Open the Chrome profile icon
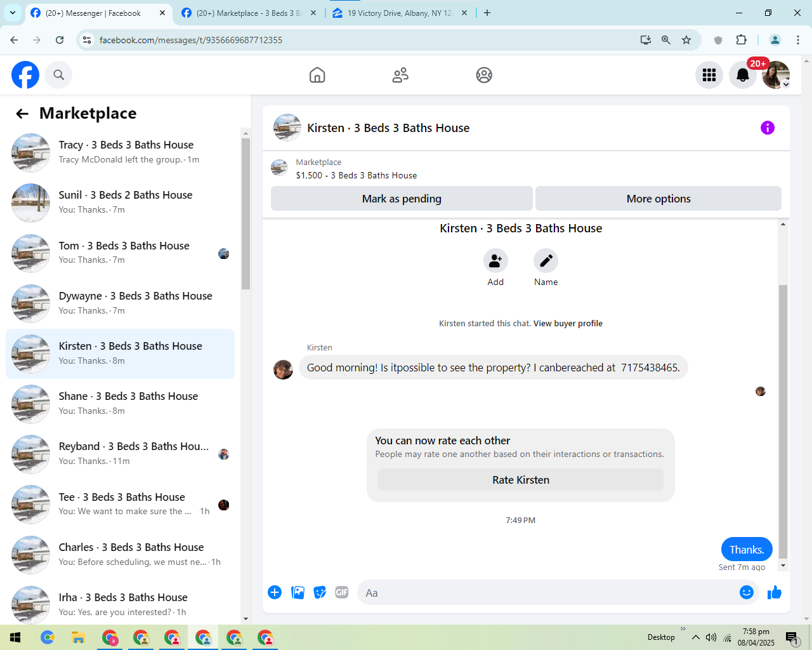Viewport: 812px width, 650px height. pyautogui.click(x=775, y=40)
